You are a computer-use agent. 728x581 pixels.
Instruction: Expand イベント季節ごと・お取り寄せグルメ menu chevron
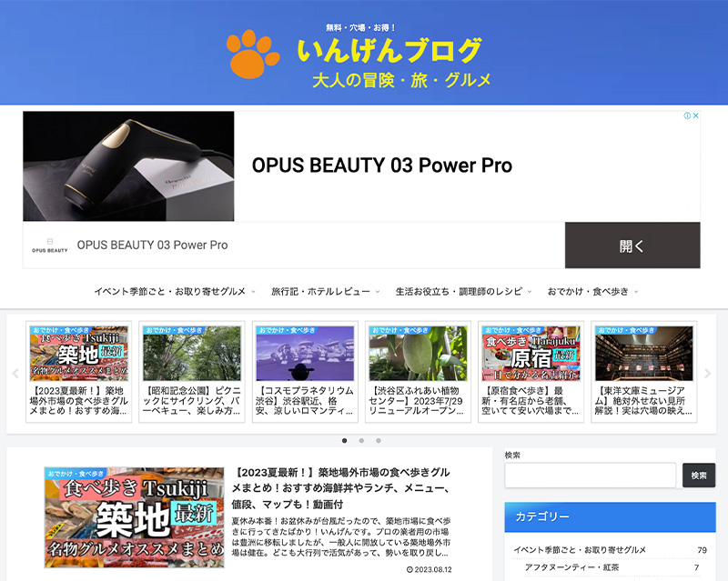point(254,292)
